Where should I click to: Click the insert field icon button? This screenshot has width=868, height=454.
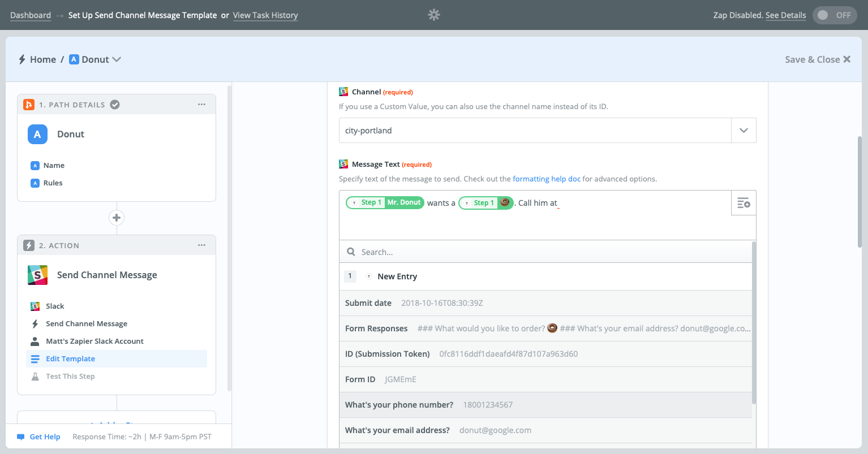744,203
